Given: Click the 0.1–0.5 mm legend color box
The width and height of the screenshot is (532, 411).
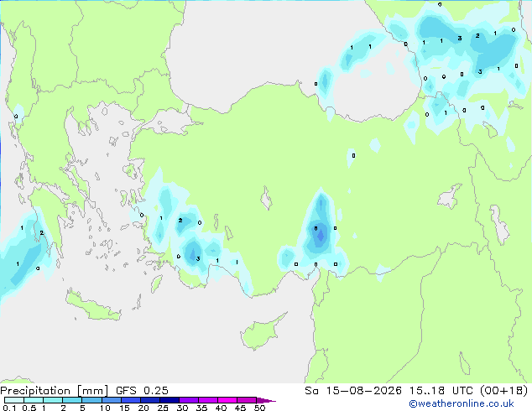Looking at the screenshot, I should (x=14, y=400).
